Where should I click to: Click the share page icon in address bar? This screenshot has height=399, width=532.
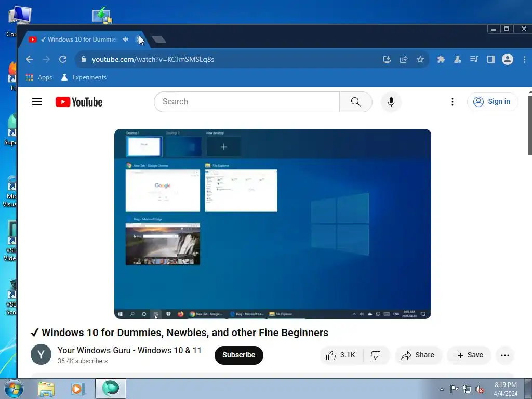pyautogui.click(x=403, y=59)
